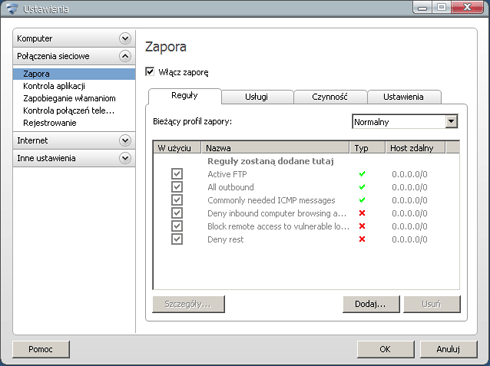This screenshot has height=366, width=490.
Task: Select the Deny rest rule name
Action: (x=225, y=240)
